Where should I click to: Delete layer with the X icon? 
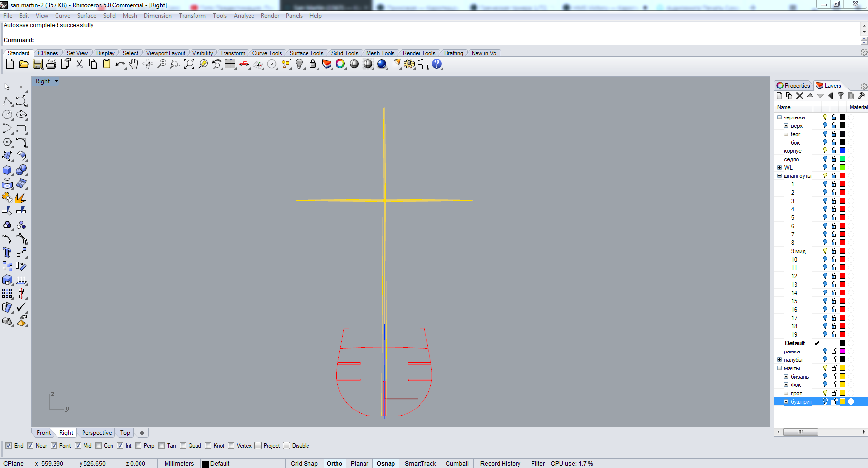pos(800,96)
